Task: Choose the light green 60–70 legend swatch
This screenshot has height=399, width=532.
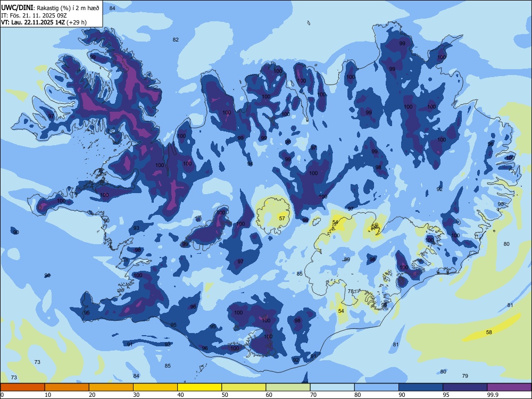Action: coord(288,387)
